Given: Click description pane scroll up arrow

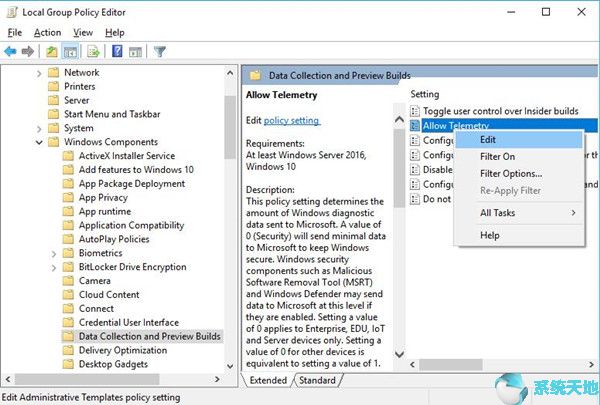Looking at the screenshot, I should [x=399, y=120].
